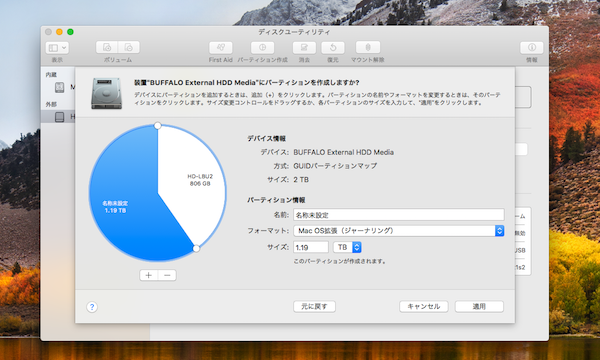The image size is (600, 360).
Task: Click the partition name text field
Action: coord(399,215)
